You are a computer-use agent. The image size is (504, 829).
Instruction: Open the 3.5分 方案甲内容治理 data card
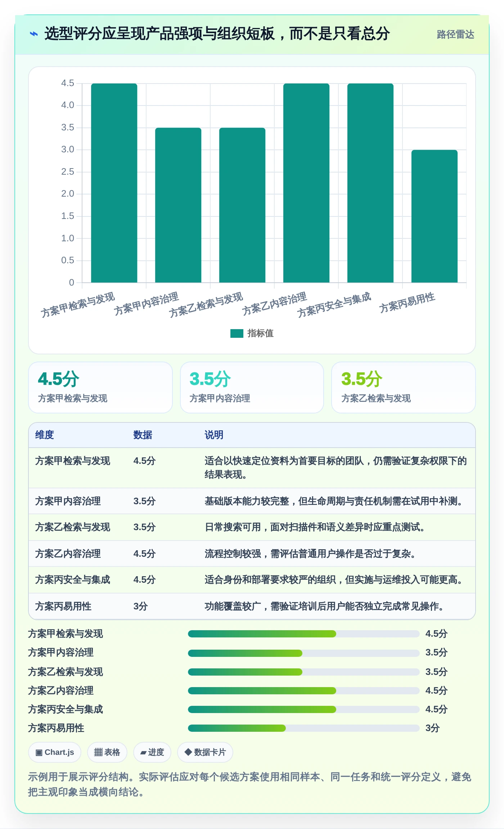[x=252, y=387]
